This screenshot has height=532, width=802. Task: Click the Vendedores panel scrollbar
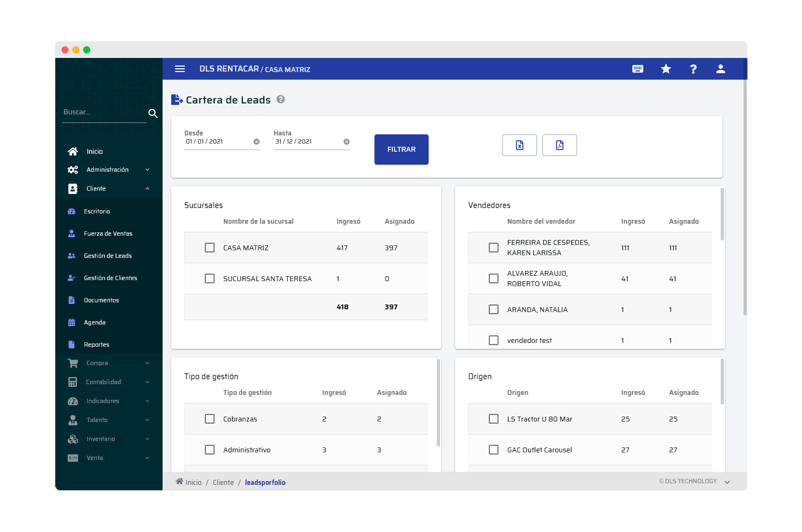[722, 215]
